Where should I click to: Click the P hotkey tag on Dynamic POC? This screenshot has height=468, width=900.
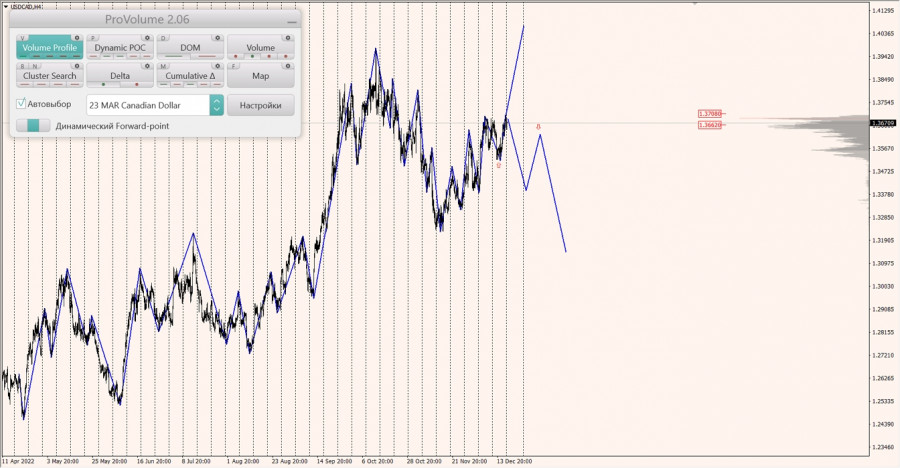(x=94, y=38)
